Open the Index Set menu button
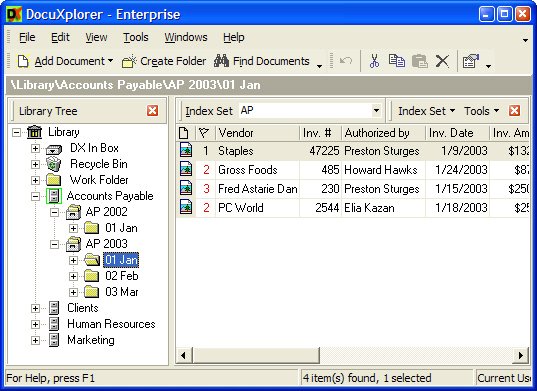The height and width of the screenshot is (391, 537). click(426, 111)
